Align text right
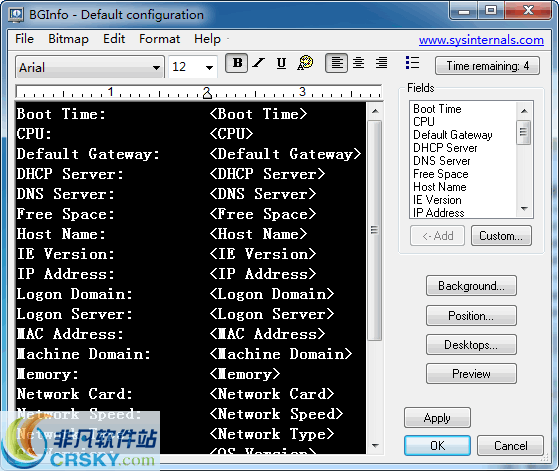This screenshot has width=559, height=471. click(381, 63)
